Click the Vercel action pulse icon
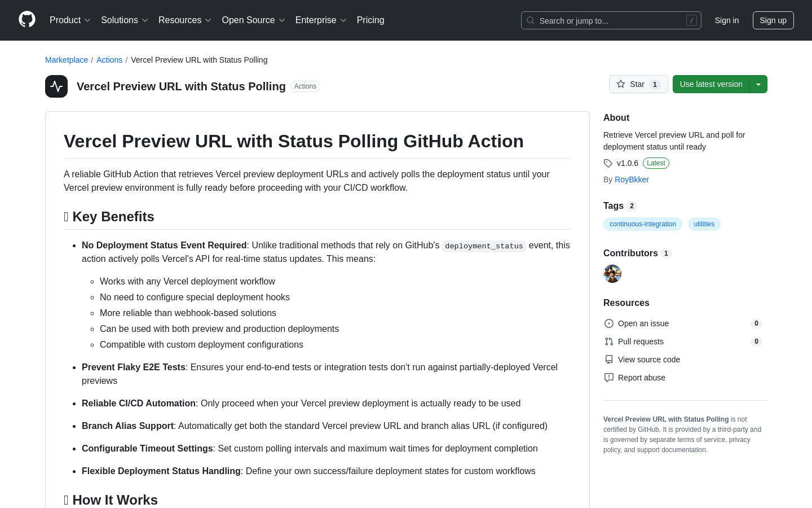Image resolution: width=812 pixels, height=508 pixels. [56, 86]
